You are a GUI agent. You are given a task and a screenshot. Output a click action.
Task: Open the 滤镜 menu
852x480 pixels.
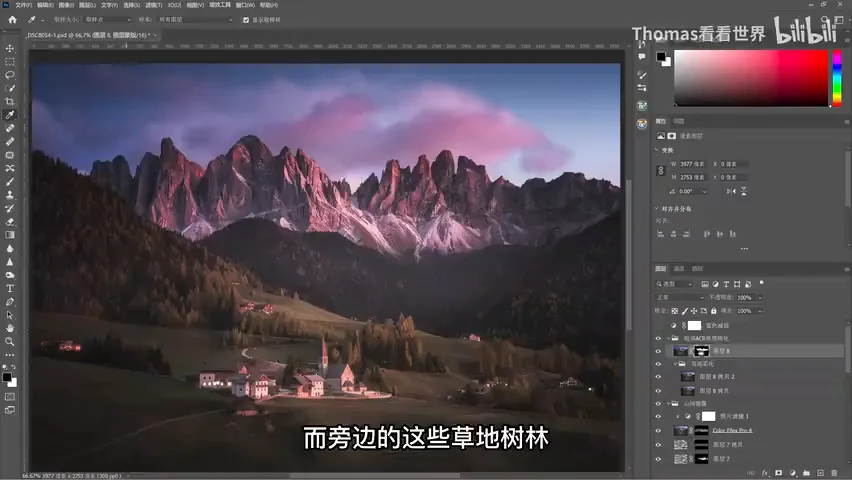coord(154,5)
